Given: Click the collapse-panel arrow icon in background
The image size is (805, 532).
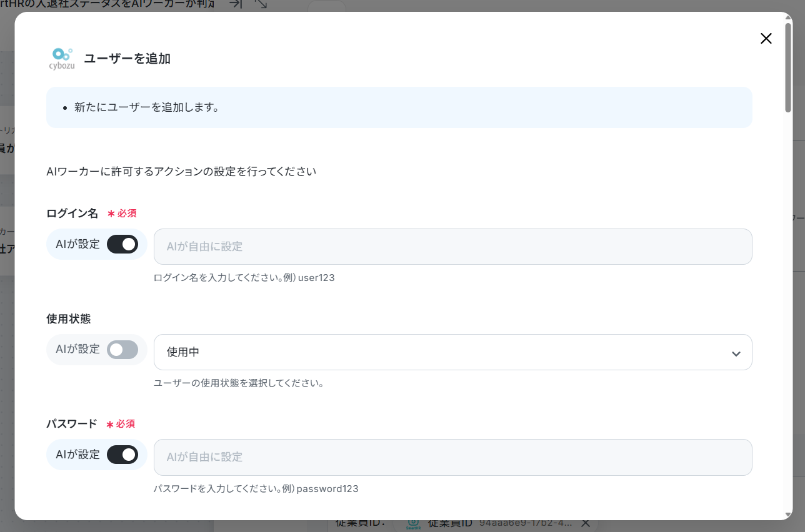Looking at the screenshot, I should pyautogui.click(x=236, y=4).
